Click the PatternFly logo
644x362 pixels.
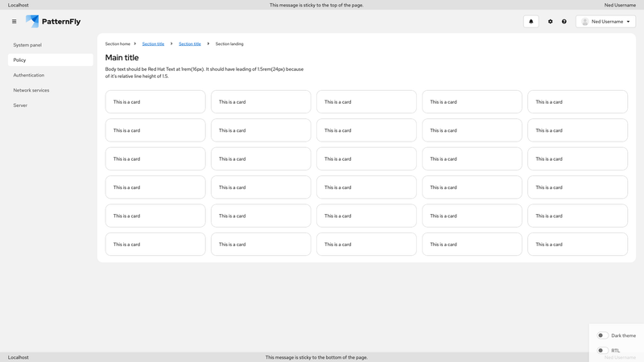pyautogui.click(x=53, y=22)
